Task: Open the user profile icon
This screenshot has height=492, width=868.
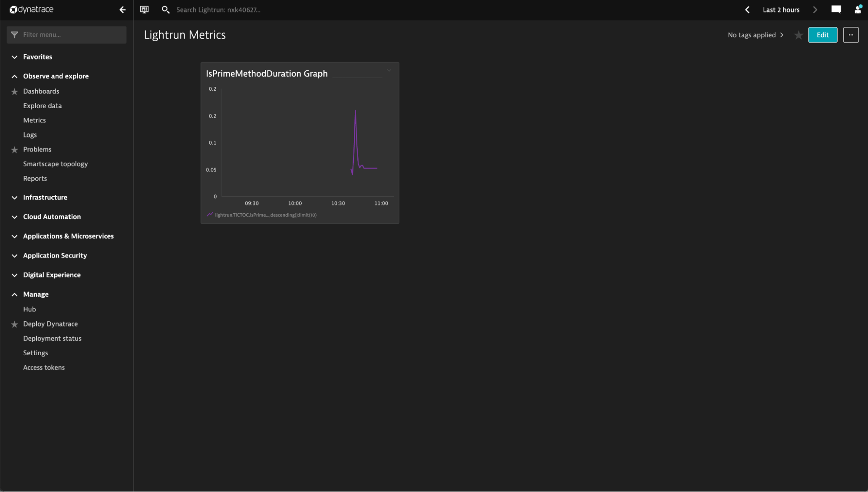Action: tap(858, 10)
